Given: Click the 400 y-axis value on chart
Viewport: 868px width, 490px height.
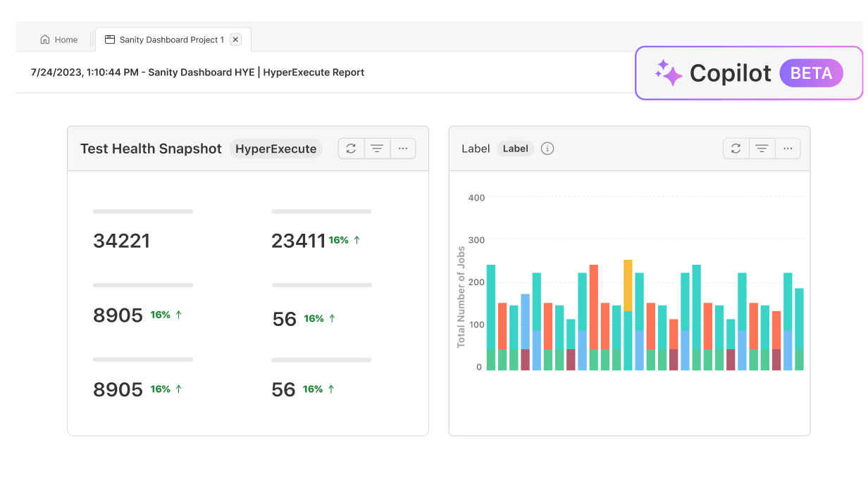Looking at the screenshot, I should (x=476, y=198).
